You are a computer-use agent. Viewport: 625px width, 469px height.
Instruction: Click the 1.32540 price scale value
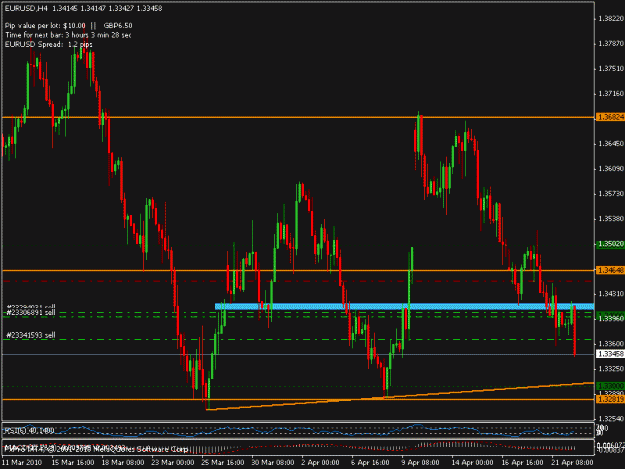[x=611, y=418]
